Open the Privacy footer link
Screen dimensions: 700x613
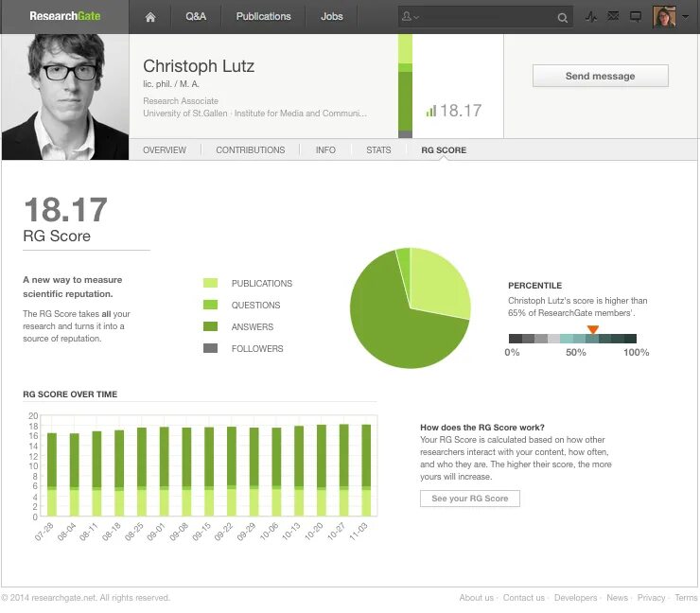tap(652, 597)
